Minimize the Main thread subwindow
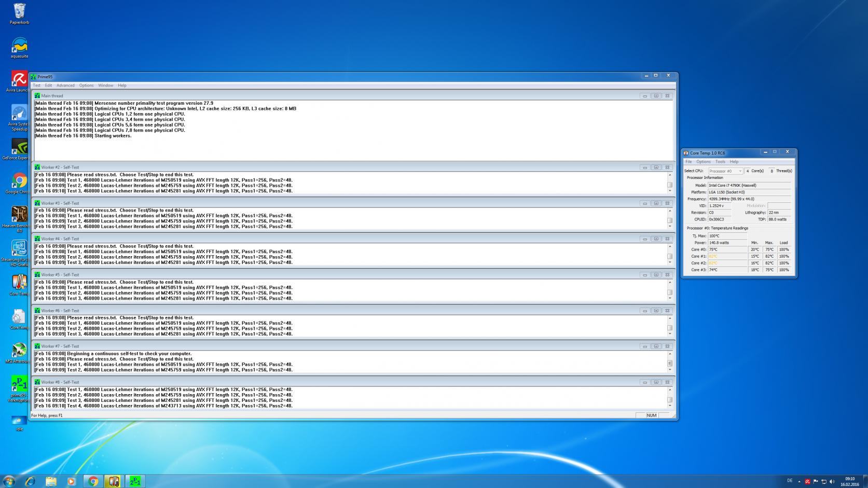The image size is (868, 488). [x=645, y=96]
